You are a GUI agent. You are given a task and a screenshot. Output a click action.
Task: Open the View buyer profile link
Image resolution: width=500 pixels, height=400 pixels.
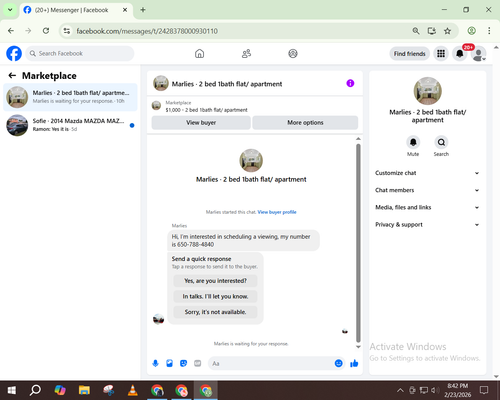(x=277, y=212)
